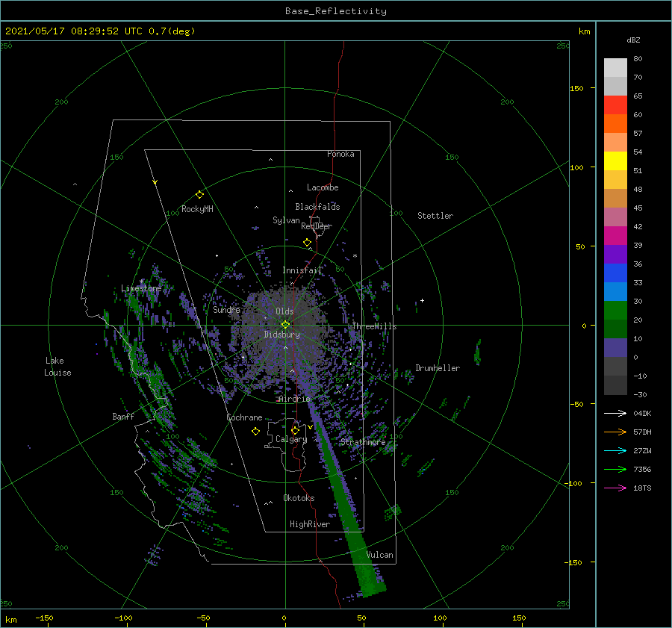Click the RedDeer city label

[317, 226]
